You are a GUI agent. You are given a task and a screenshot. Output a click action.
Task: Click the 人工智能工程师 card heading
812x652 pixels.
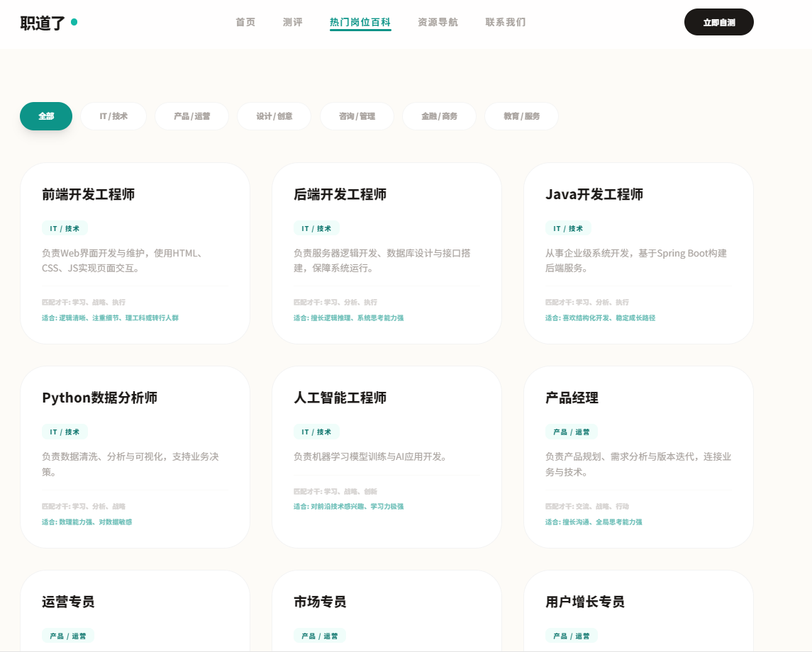(x=340, y=398)
